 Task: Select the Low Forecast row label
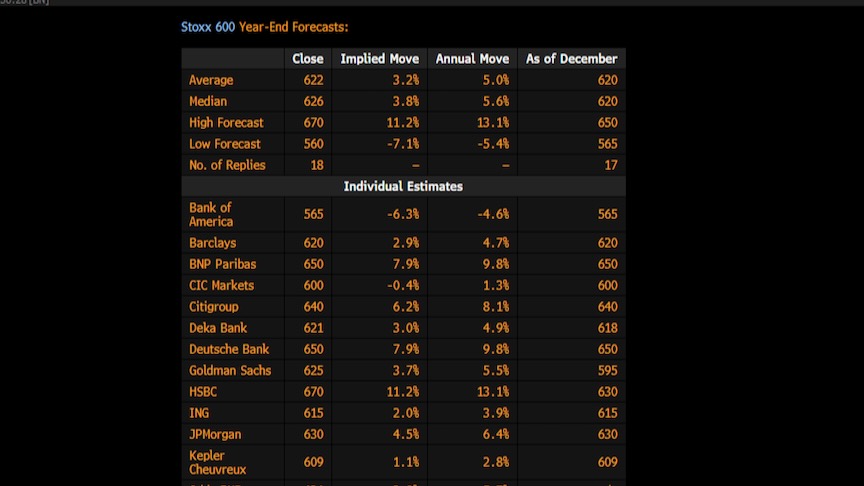(225, 144)
